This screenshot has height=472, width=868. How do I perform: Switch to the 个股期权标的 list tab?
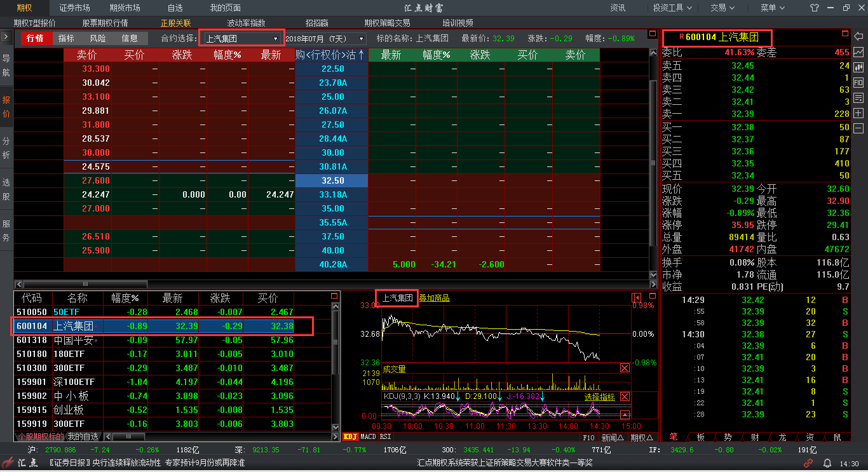(40, 437)
